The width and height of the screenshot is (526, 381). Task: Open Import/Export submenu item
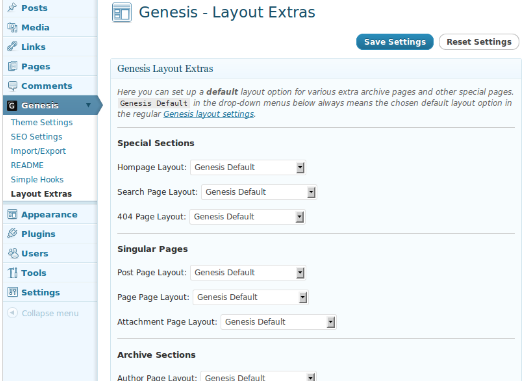point(38,151)
